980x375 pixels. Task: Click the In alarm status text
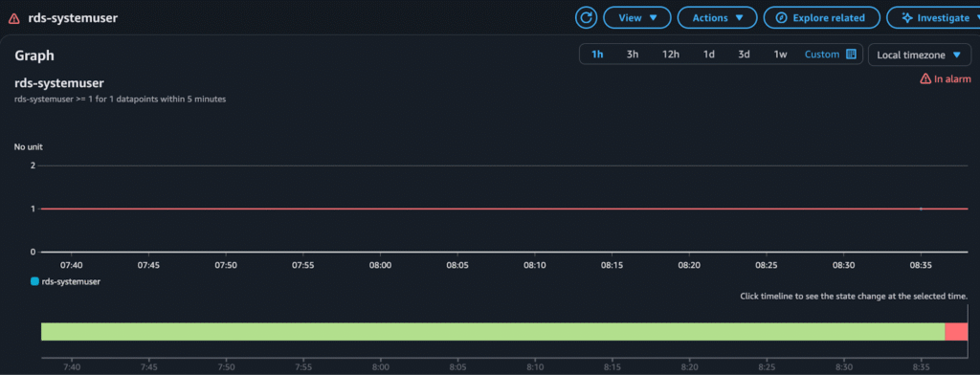[952, 78]
